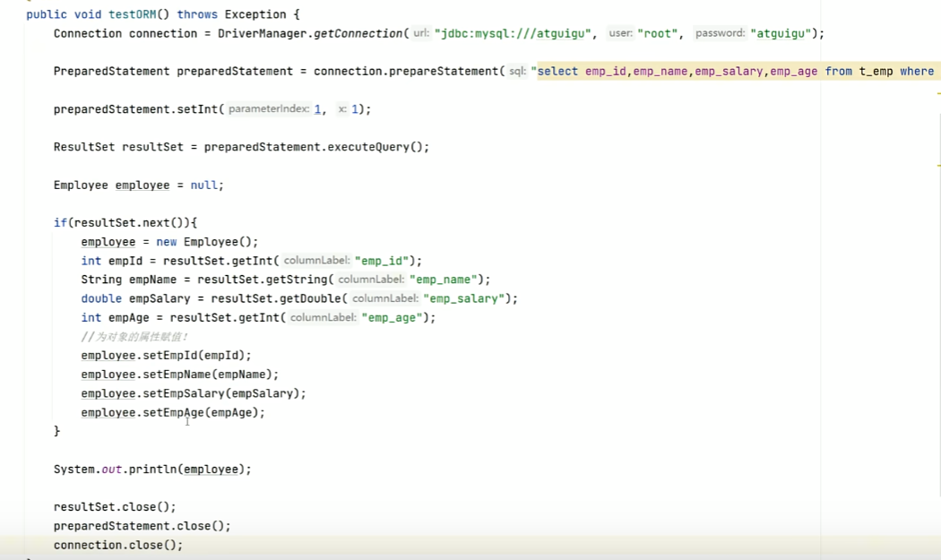The image size is (941, 560).
Task: Select the jdbc:mysql:///atguigu string
Action: (513, 34)
